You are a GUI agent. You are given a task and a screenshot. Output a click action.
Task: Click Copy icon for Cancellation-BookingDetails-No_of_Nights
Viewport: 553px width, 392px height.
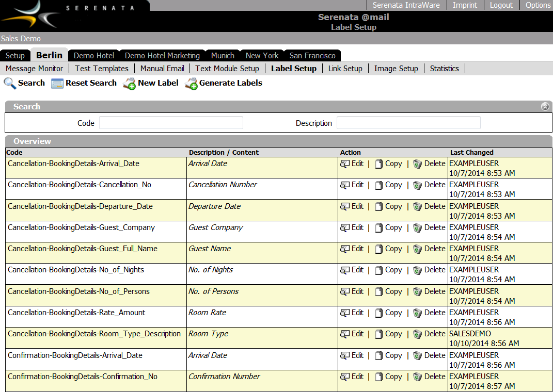pyautogui.click(x=379, y=270)
